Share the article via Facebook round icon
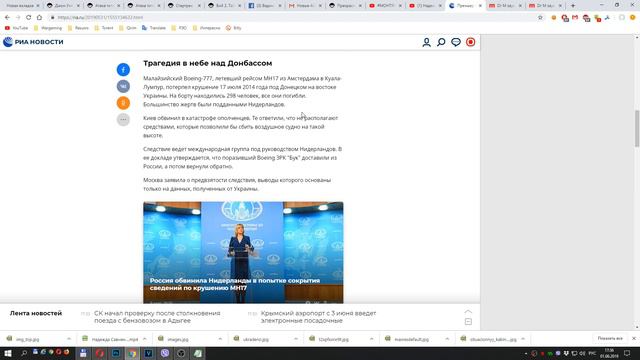 coord(123,69)
